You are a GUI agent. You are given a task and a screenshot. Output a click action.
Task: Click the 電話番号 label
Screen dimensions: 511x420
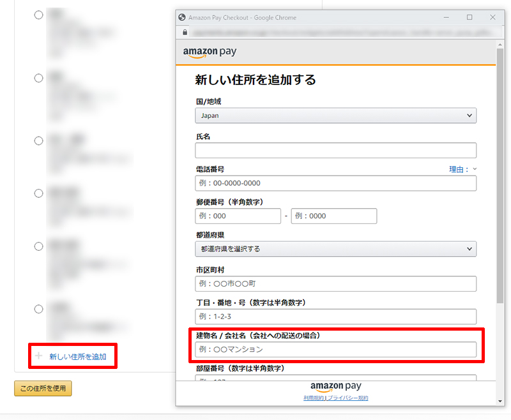210,169
